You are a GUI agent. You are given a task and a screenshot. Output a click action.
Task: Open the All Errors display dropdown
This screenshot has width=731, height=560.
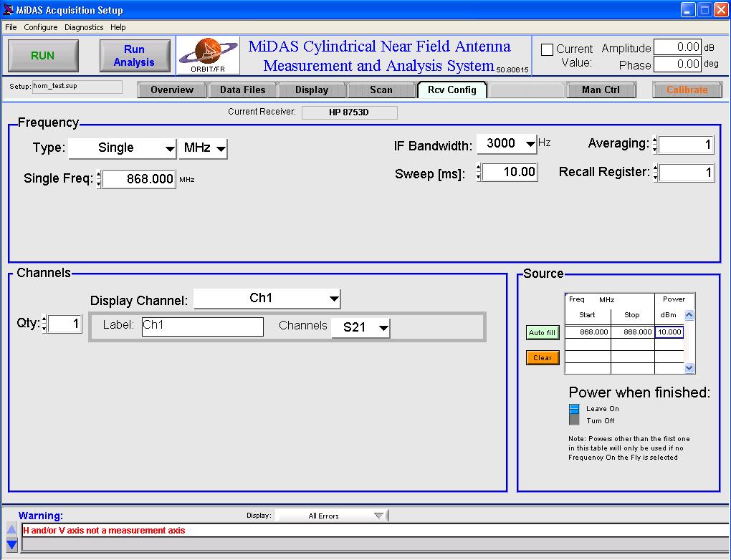(332, 516)
